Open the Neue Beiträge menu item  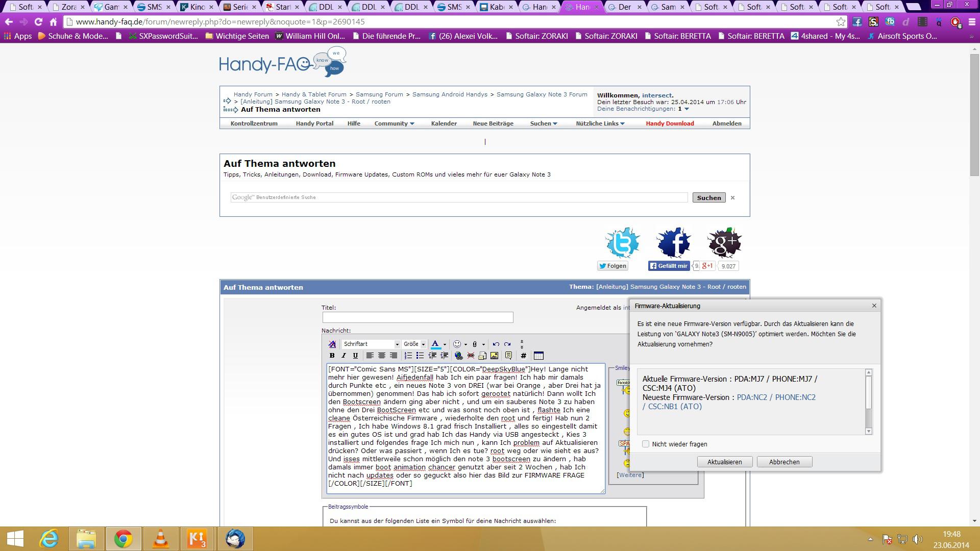[493, 123]
